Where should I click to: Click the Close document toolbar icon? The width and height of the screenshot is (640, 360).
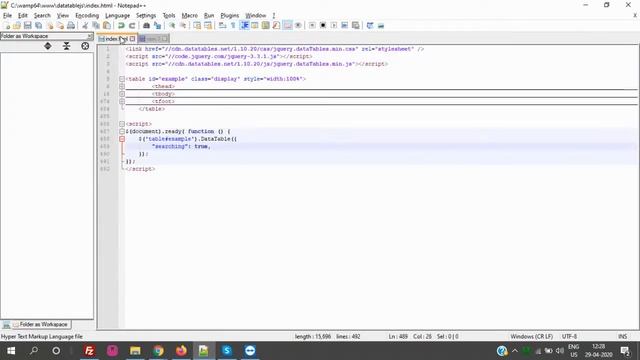click(x=50, y=25)
